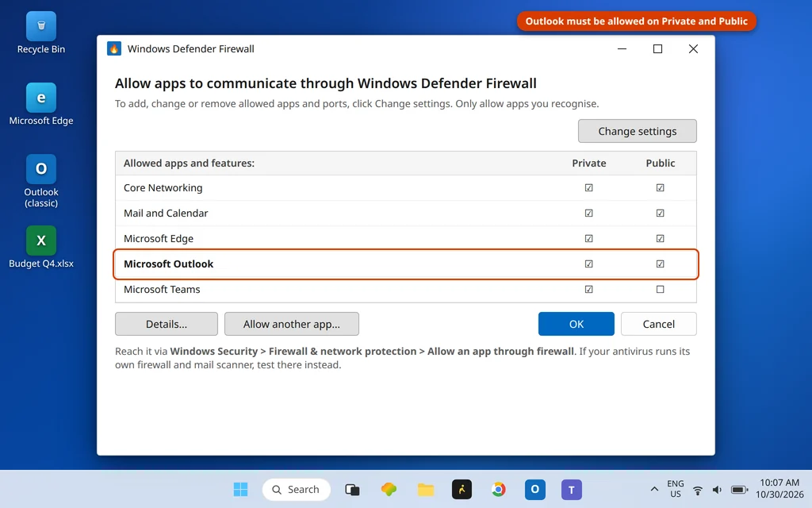812x508 pixels.
Task: Open Teams from the taskbar
Action: point(571,489)
